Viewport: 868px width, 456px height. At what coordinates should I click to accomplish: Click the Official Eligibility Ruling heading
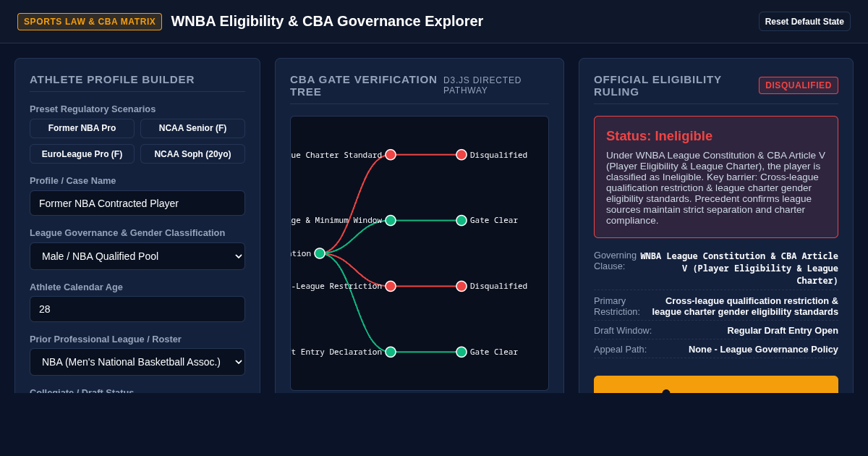coord(658,85)
